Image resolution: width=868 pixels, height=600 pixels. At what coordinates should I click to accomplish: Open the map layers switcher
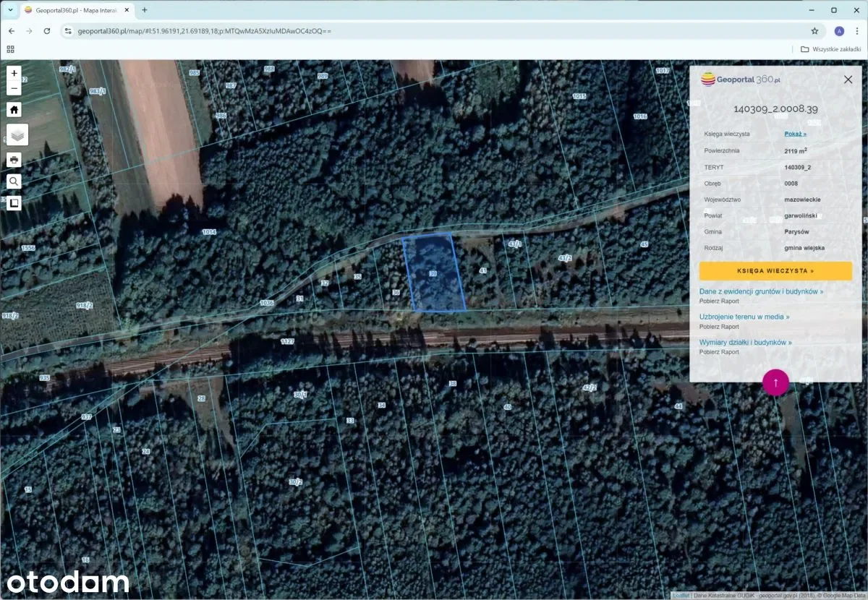(x=17, y=134)
